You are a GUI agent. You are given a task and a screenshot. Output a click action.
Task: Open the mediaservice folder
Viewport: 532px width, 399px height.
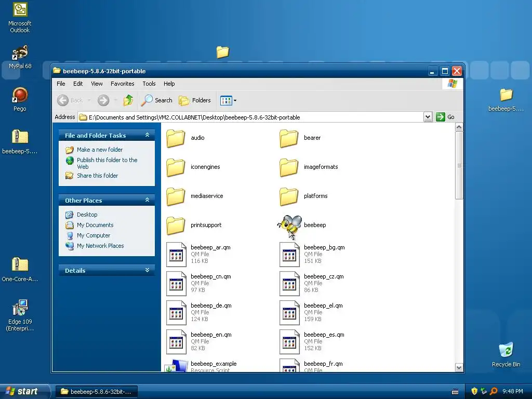(x=176, y=196)
